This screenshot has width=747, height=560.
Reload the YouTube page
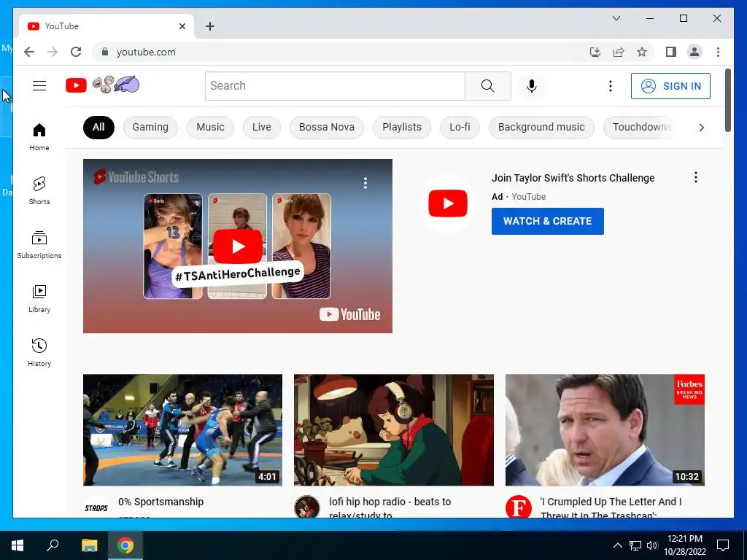[76, 52]
